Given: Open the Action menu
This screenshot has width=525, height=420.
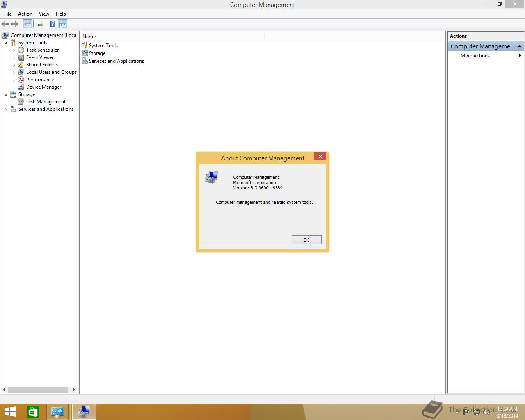Looking at the screenshot, I should 25,14.
